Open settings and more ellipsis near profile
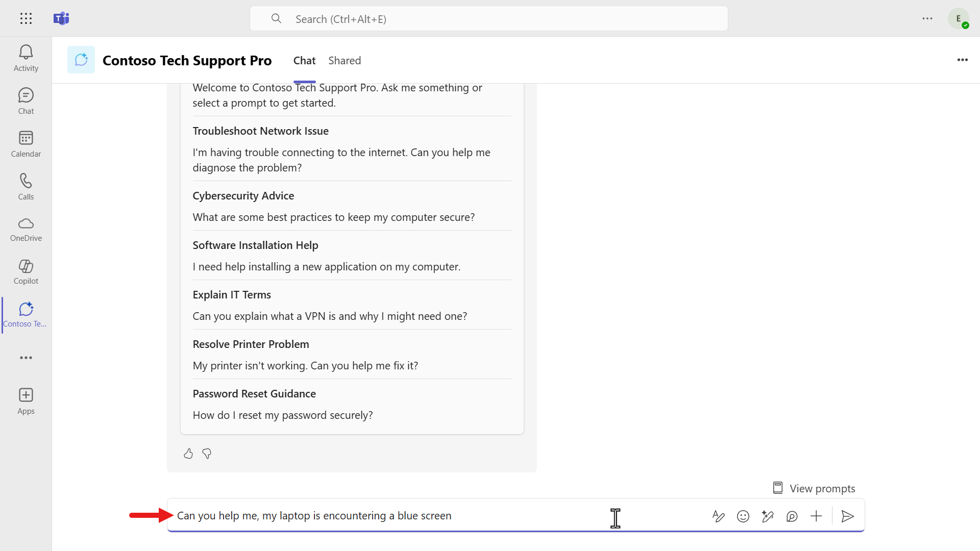The width and height of the screenshot is (980, 551). (x=927, y=19)
